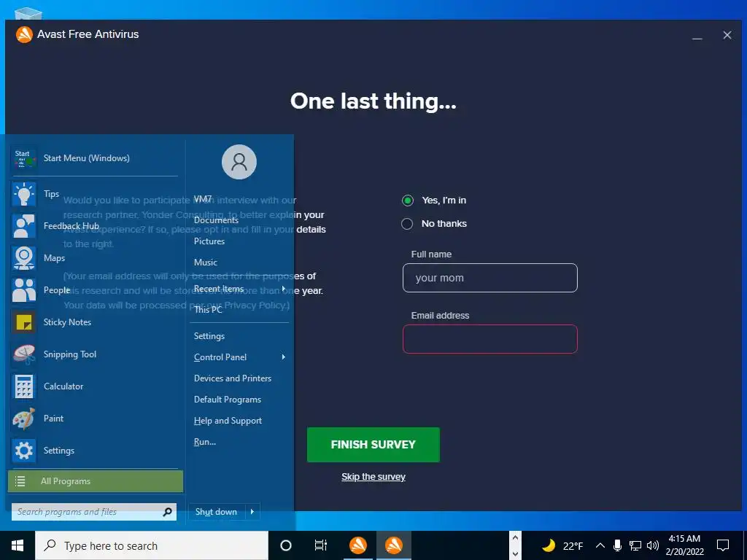Launch Calculator icon
This screenshot has width=747, height=560.
point(23,386)
